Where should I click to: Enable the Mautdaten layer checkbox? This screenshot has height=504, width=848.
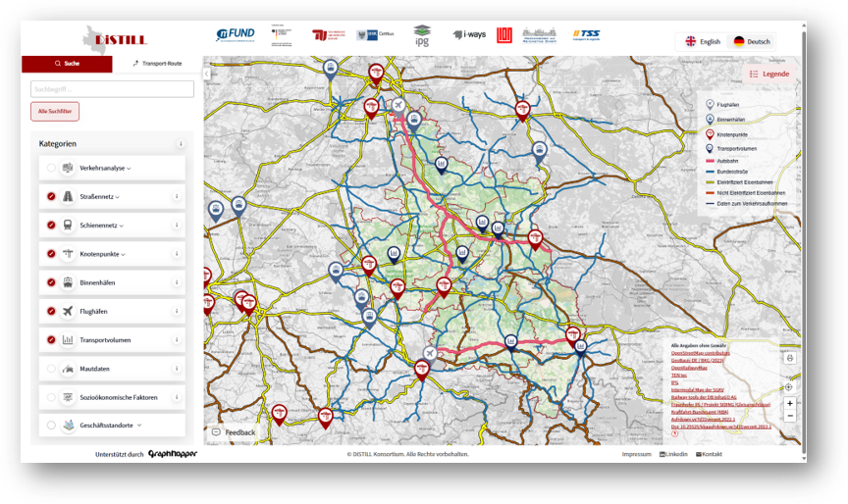pos(51,370)
